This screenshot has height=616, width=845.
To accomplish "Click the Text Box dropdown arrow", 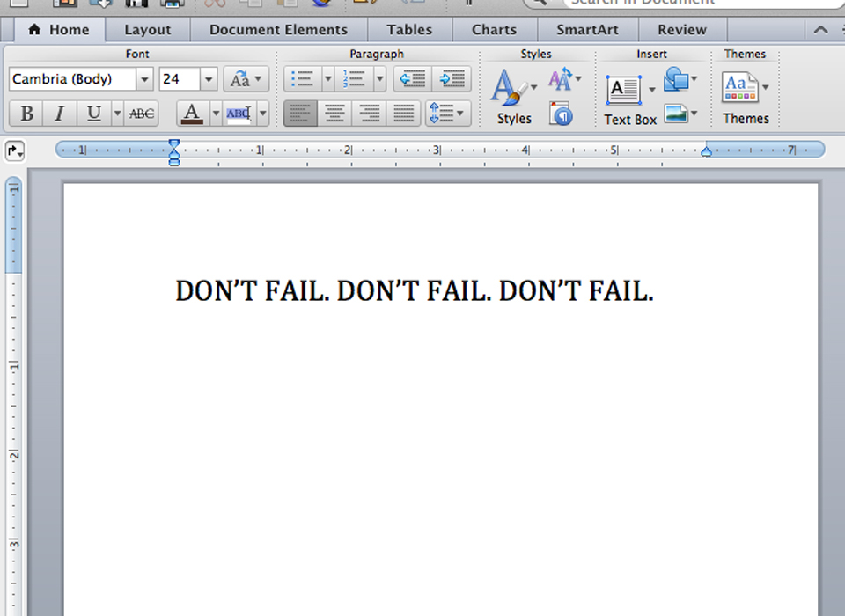I will pyautogui.click(x=651, y=90).
